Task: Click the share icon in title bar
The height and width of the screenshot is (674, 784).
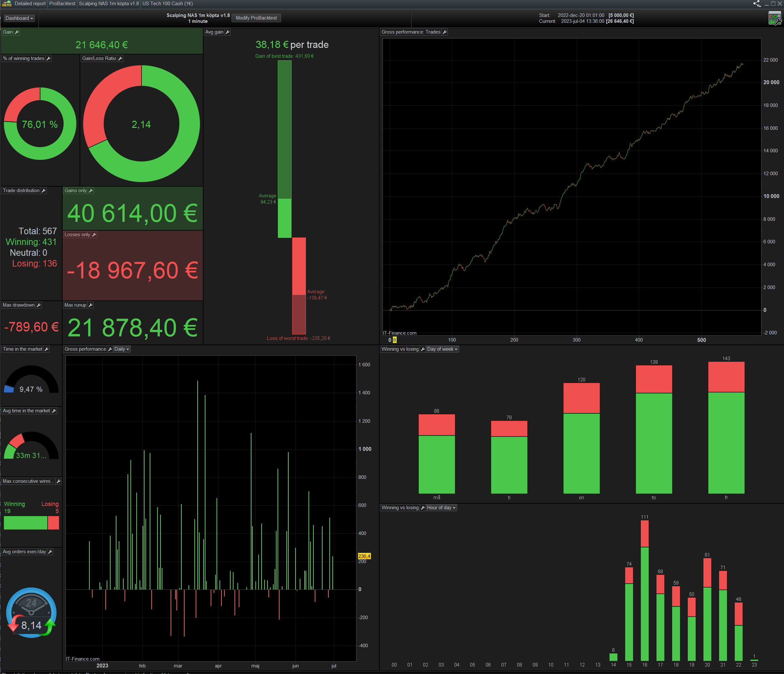Action: click(x=756, y=4)
